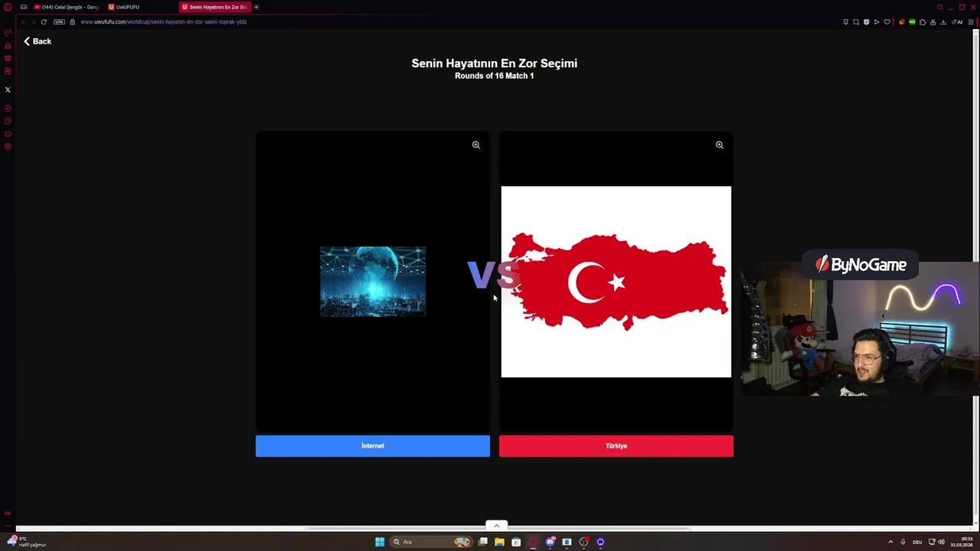
Task: Open the ad blocker shield icon
Action: pyautogui.click(x=867, y=22)
